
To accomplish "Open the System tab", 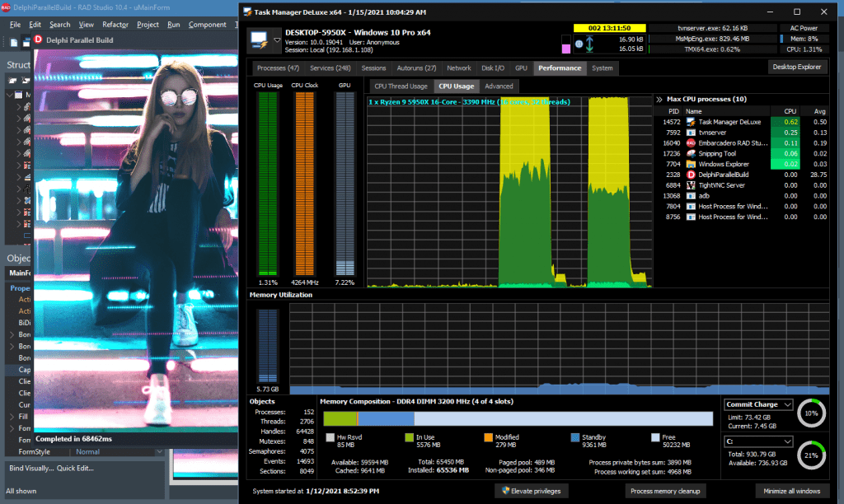I will (x=602, y=68).
